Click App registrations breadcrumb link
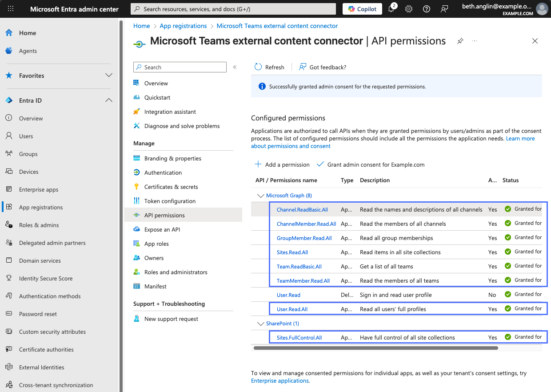 click(183, 26)
